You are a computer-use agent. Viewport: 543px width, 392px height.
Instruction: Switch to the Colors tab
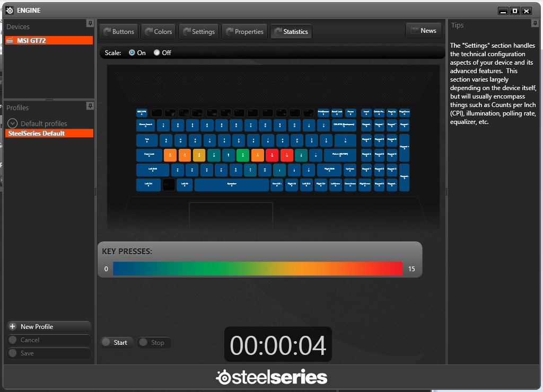click(158, 31)
